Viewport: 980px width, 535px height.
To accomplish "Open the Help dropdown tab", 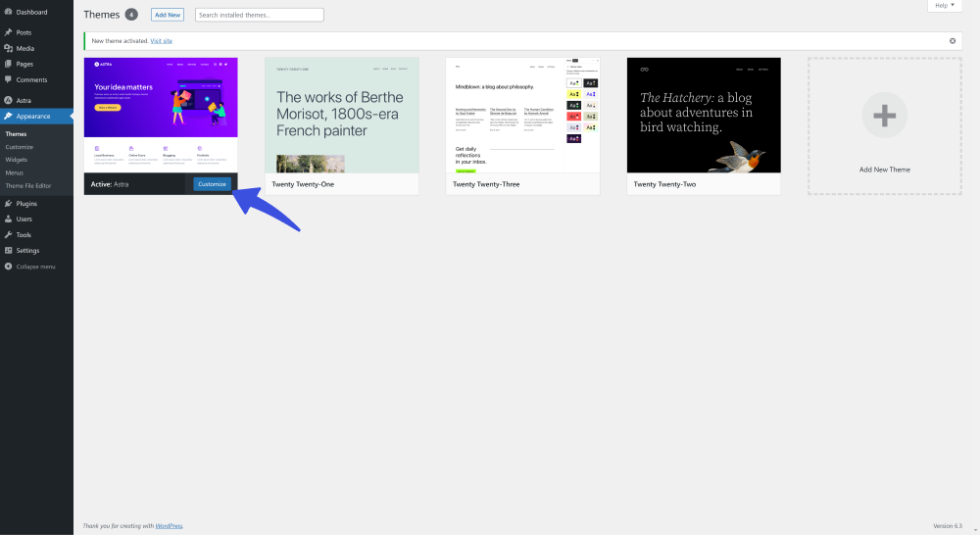I will [945, 6].
